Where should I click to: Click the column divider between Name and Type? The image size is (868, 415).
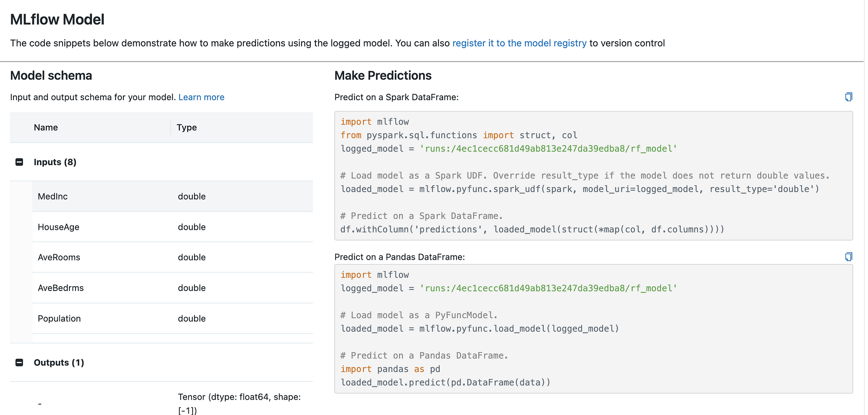point(171,127)
